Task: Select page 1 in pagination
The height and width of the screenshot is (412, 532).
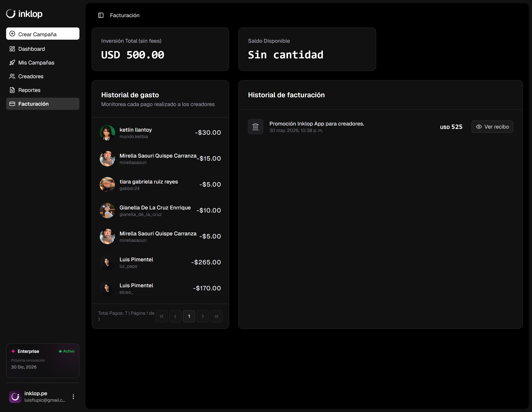Action: point(189,316)
